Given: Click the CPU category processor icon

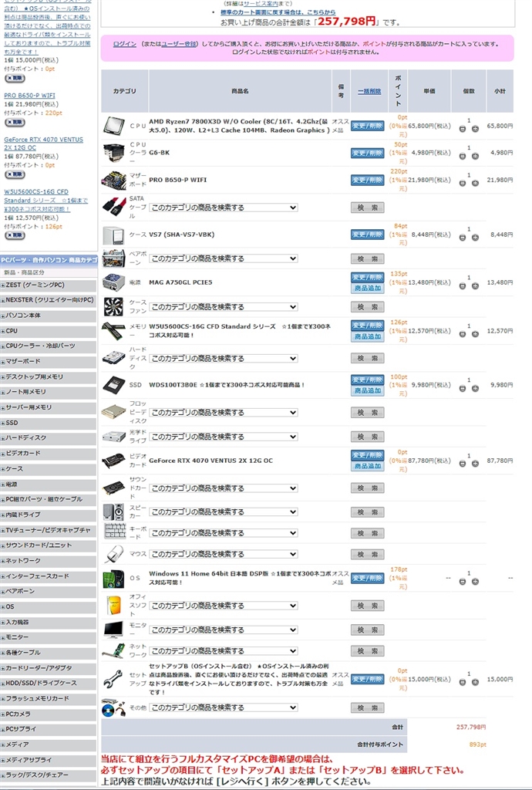Looking at the screenshot, I should pos(114,126).
